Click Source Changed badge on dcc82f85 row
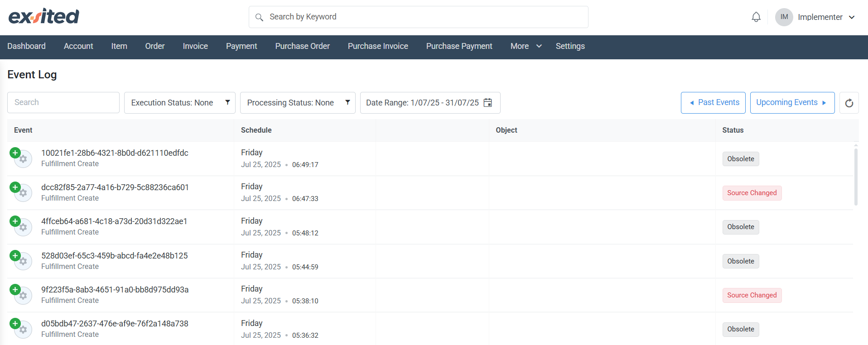This screenshot has width=868, height=345. (x=752, y=193)
